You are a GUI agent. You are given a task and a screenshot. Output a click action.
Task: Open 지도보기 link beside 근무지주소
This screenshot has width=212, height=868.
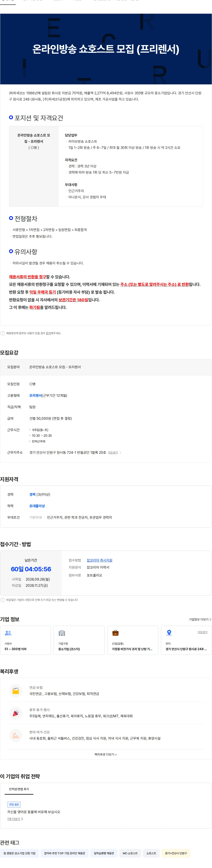(x=113, y=452)
